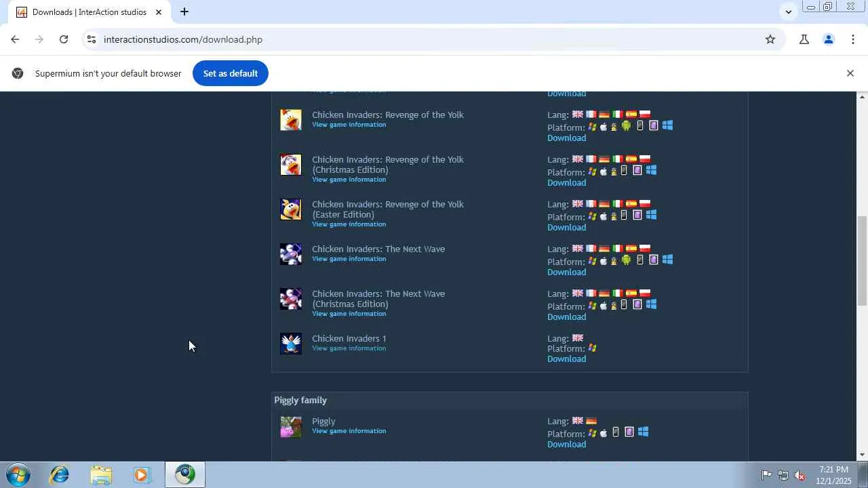
Task: View game information for Revenge of the Yolk
Action: tap(349, 125)
